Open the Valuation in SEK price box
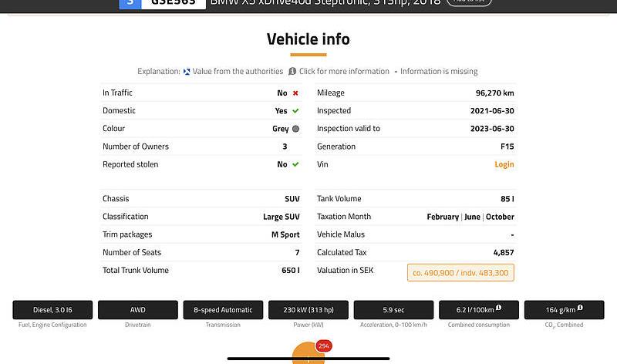617x364 pixels. pos(460,273)
